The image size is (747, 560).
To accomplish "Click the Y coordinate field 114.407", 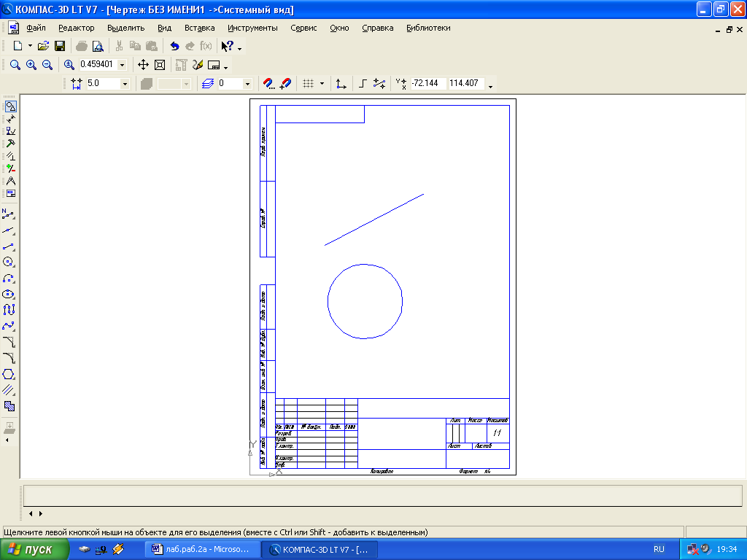I will [466, 83].
